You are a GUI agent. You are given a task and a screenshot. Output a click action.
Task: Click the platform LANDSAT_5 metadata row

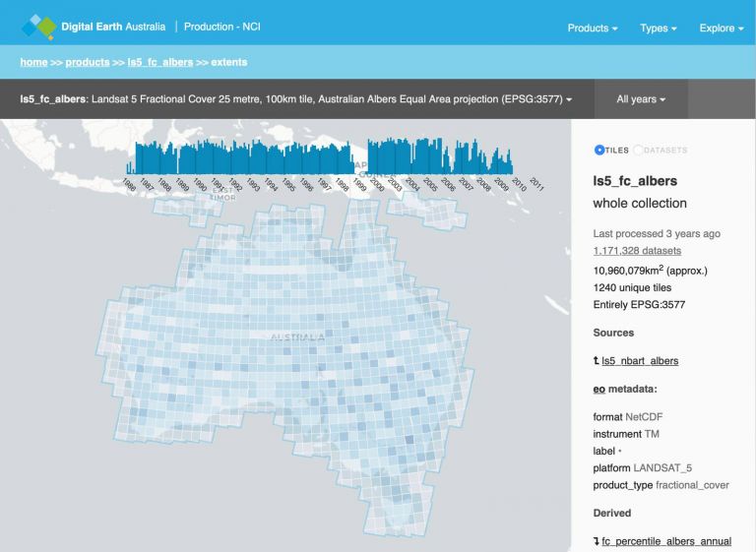pyautogui.click(x=642, y=468)
